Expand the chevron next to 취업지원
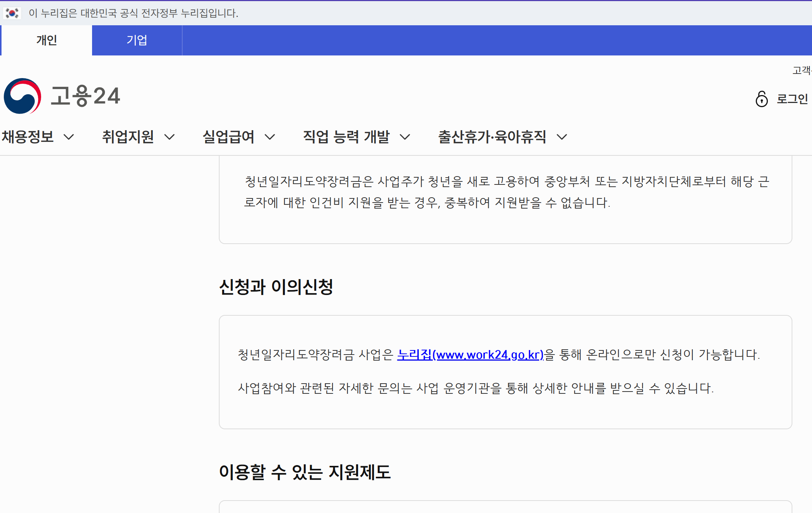 tap(170, 137)
